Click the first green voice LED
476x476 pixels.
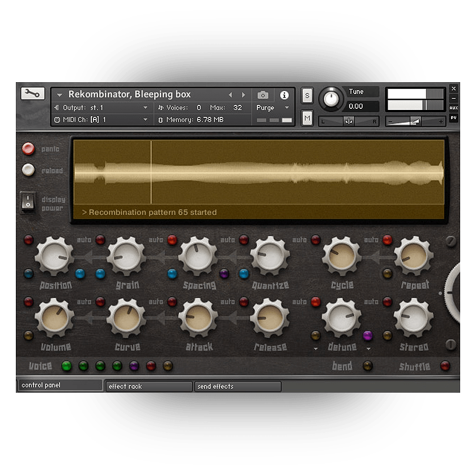pos(66,366)
